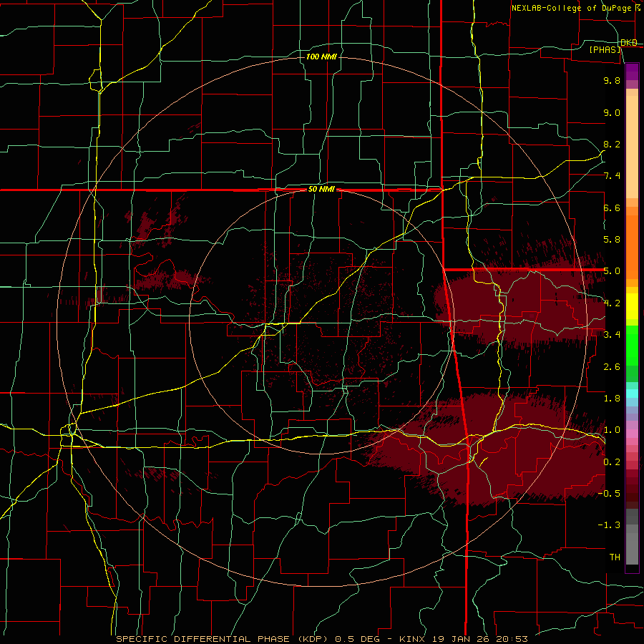Click the 50 NMI range ring label
Image resolution: width=644 pixels, height=644 pixels.
[321, 190]
